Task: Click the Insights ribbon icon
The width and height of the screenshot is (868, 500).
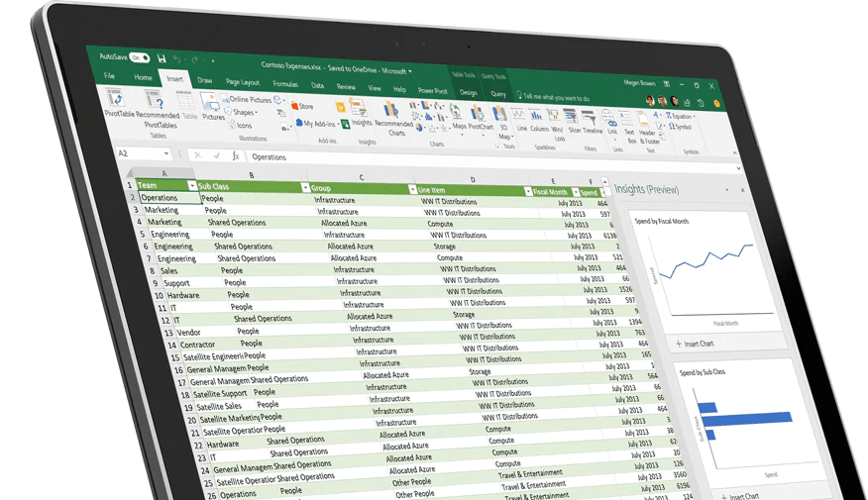Action: click(362, 110)
